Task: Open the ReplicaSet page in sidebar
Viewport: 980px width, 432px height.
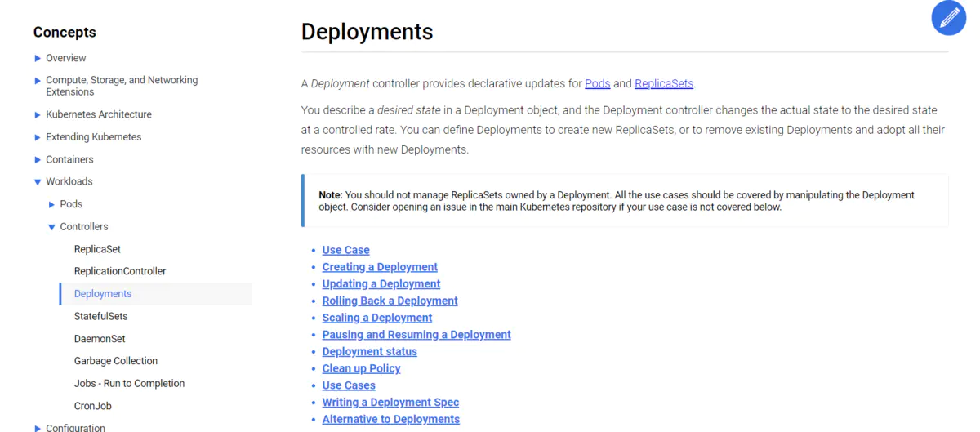Action: pyautogui.click(x=97, y=249)
